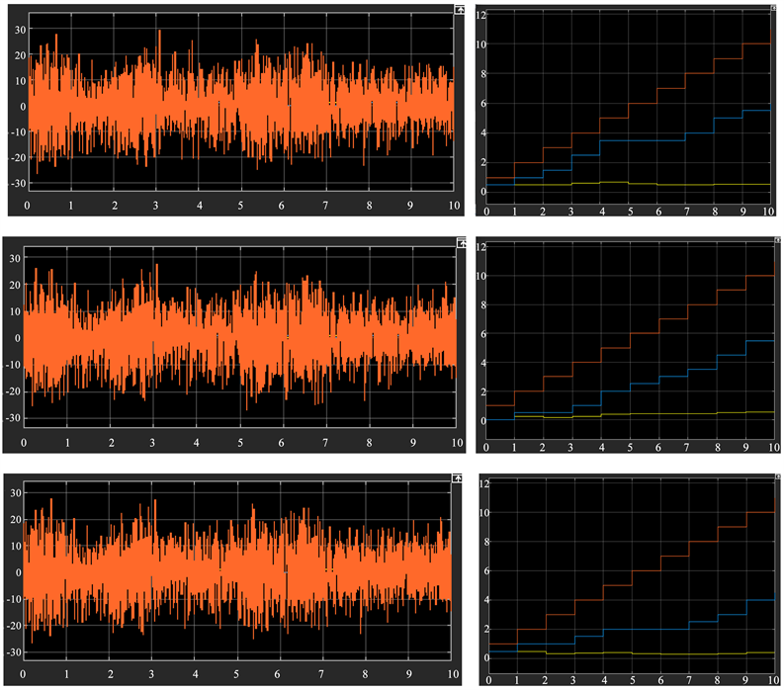784x690 pixels.
Task: Select the orange noise signal in the middle-left plot
Action: tap(237, 338)
